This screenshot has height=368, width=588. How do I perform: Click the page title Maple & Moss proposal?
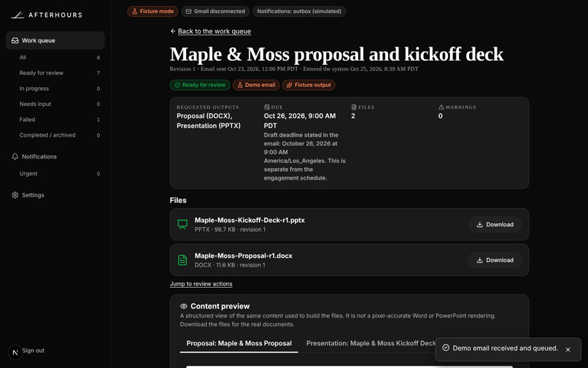(336, 54)
